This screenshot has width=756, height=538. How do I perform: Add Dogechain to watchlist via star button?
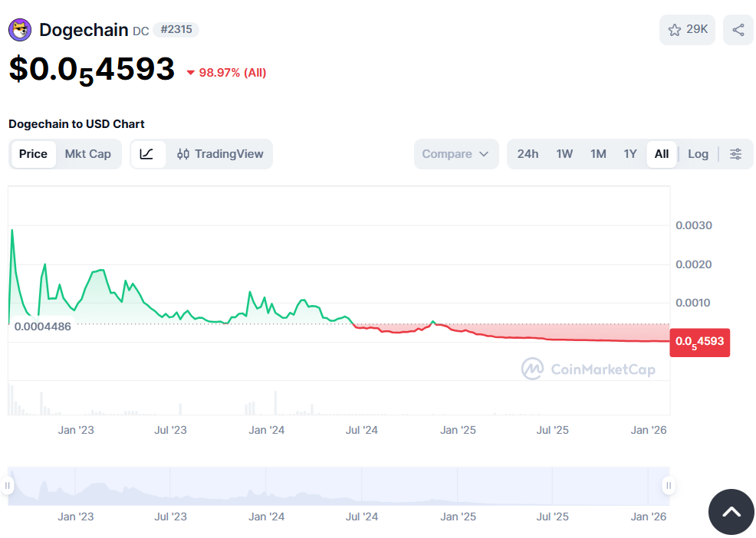click(x=687, y=30)
